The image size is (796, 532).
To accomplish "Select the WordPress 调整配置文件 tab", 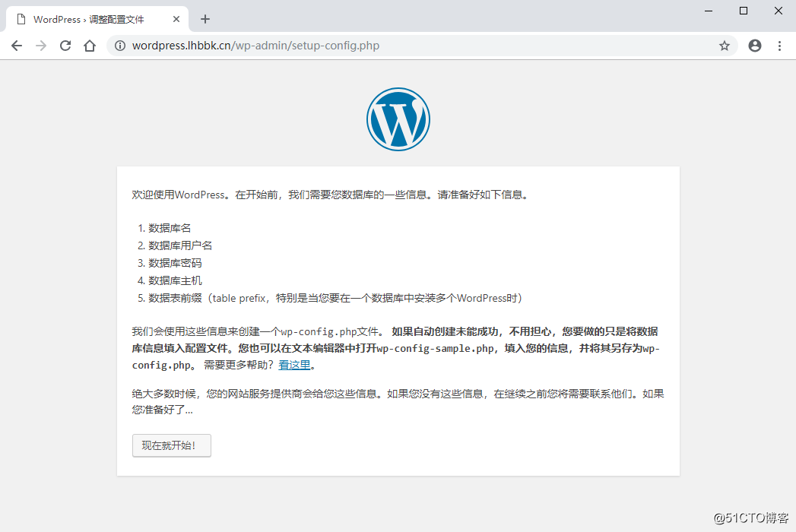I will click(x=97, y=19).
